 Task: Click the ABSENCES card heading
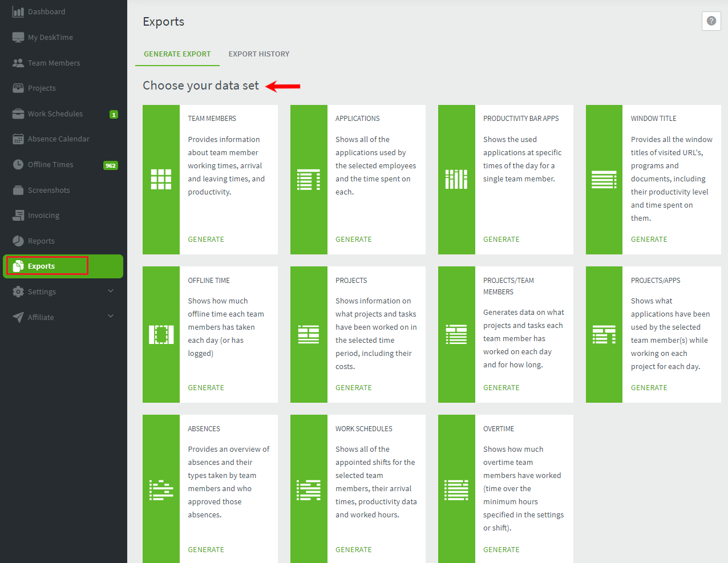(x=204, y=429)
